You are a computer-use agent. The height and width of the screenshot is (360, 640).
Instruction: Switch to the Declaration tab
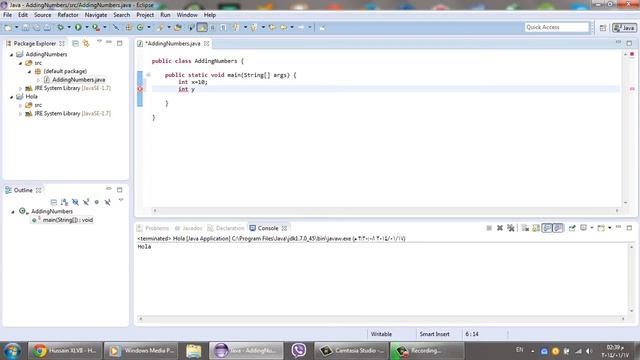pos(226,228)
